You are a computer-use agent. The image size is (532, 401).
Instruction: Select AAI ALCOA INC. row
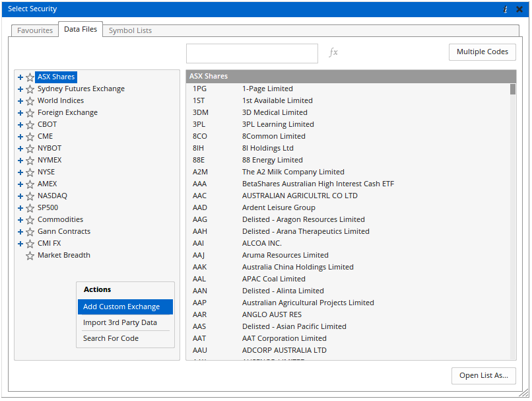pos(348,244)
